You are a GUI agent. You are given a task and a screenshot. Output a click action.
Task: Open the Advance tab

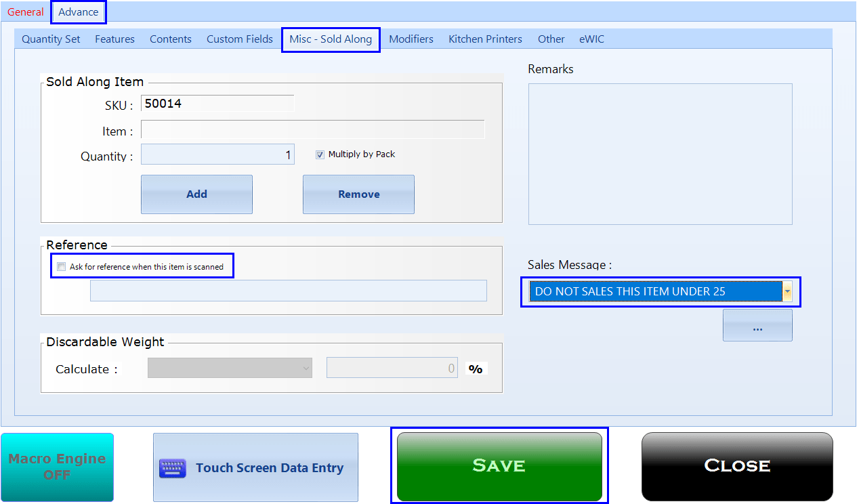[x=79, y=12]
